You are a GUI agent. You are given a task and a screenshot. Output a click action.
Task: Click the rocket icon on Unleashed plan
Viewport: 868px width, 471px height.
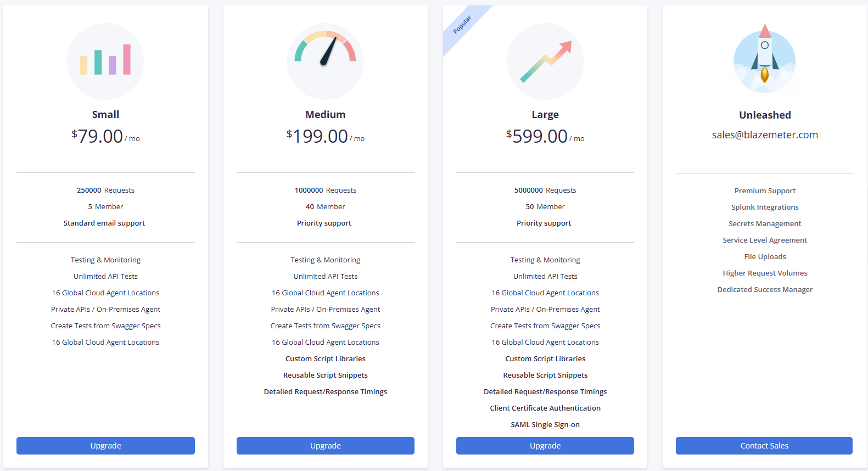tap(765, 58)
